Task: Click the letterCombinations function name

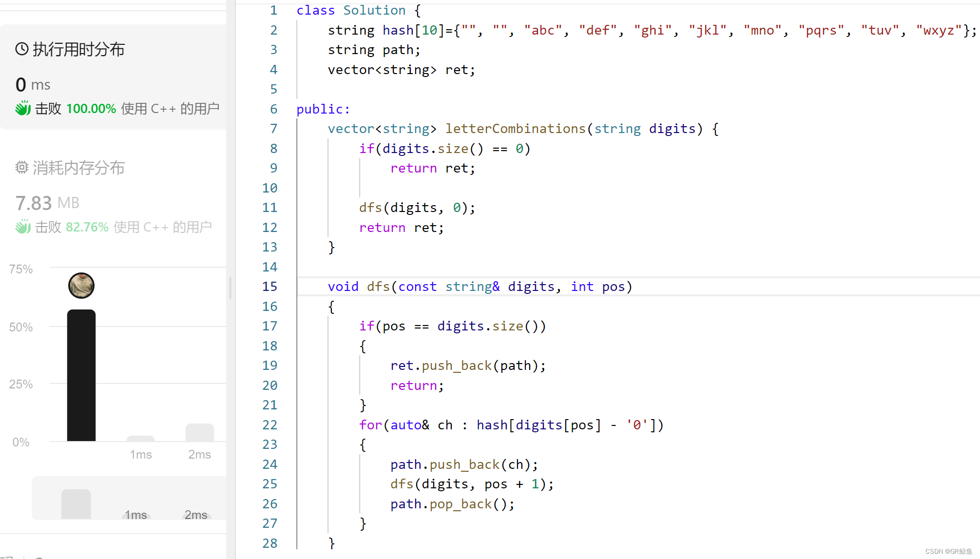Action: coord(515,129)
